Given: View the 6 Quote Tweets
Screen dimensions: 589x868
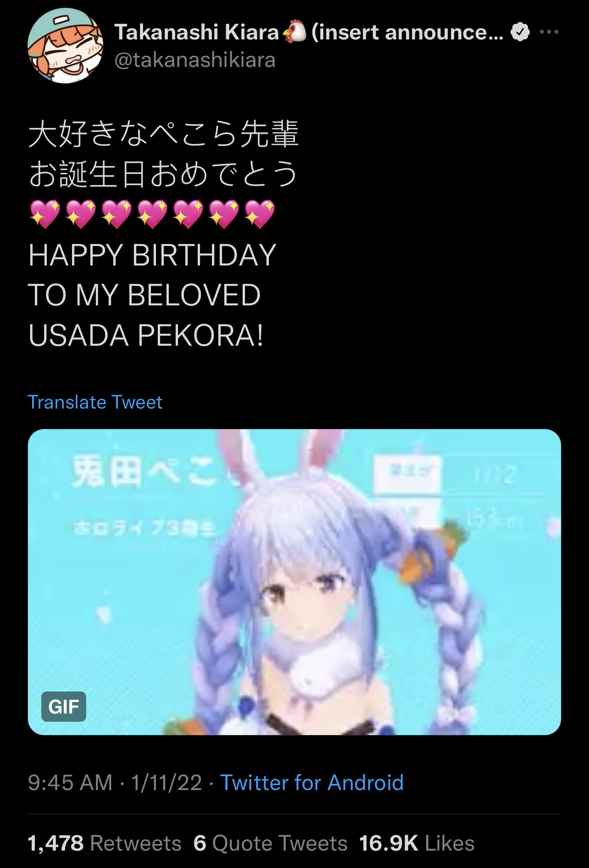Looking at the screenshot, I should 271,843.
